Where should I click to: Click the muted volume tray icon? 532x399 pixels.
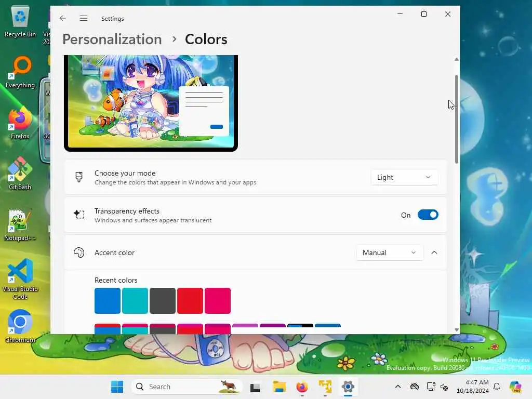[445, 387]
